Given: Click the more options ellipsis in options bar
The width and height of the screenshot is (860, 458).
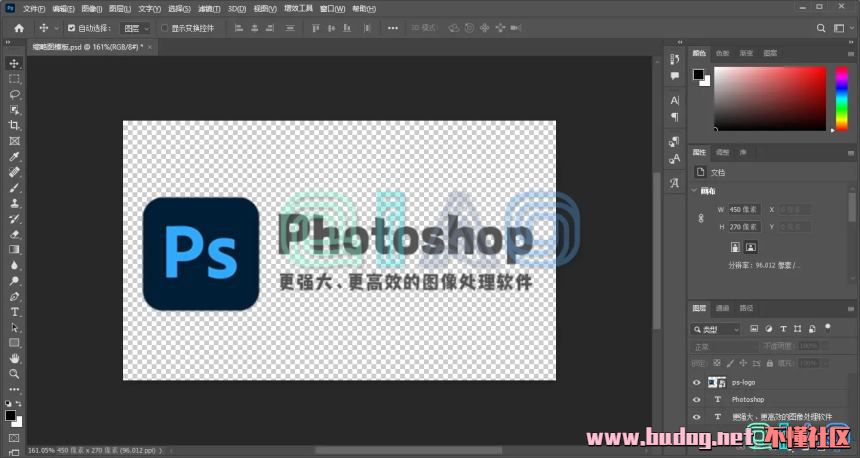Looking at the screenshot, I should point(393,28).
